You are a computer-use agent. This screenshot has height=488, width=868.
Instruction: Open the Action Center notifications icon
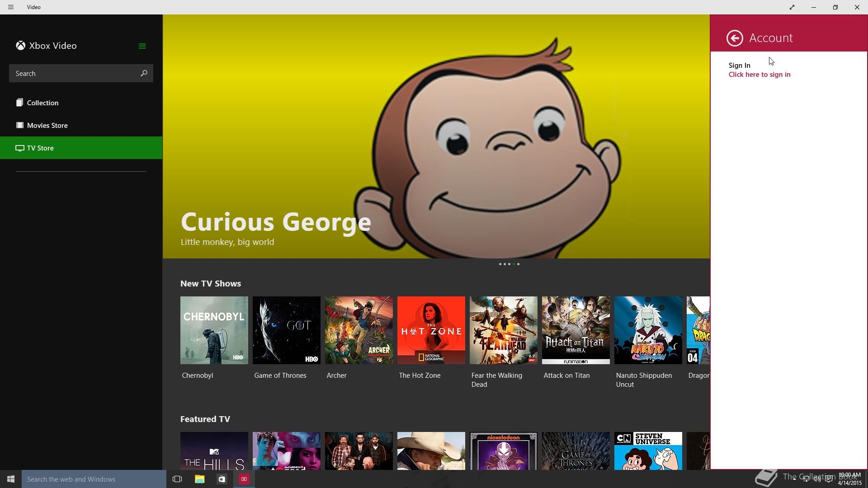829,479
